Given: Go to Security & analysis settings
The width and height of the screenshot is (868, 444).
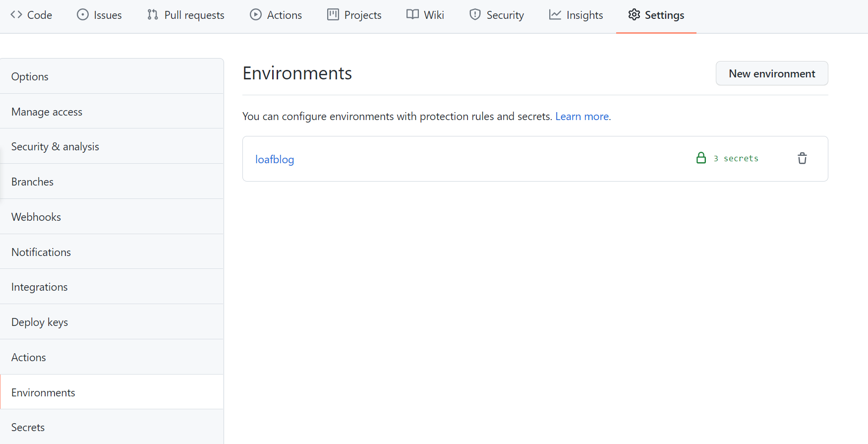Looking at the screenshot, I should pyautogui.click(x=112, y=146).
